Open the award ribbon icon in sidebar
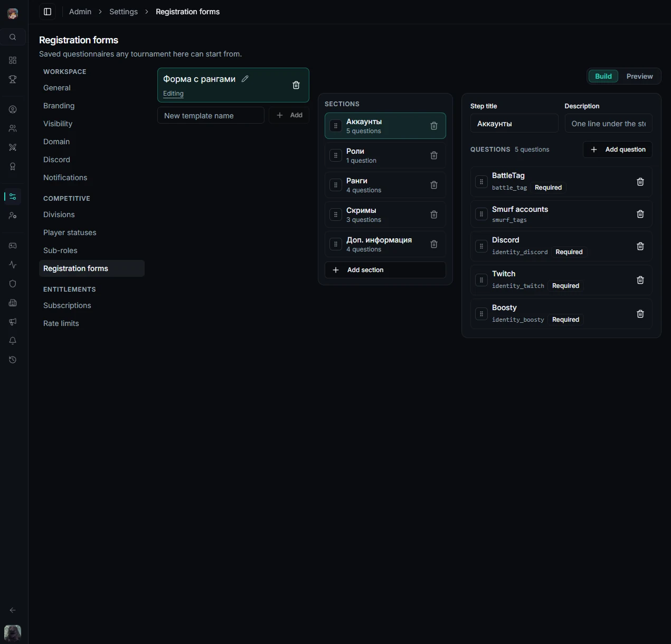Screen dimensions: 671x644 [x=13, y=166]
